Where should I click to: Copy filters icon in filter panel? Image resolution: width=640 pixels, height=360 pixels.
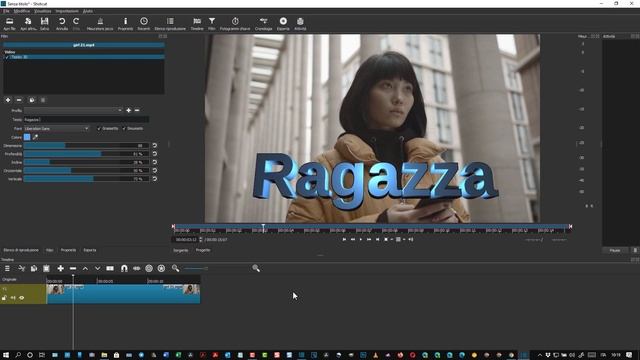click(32, 100)
